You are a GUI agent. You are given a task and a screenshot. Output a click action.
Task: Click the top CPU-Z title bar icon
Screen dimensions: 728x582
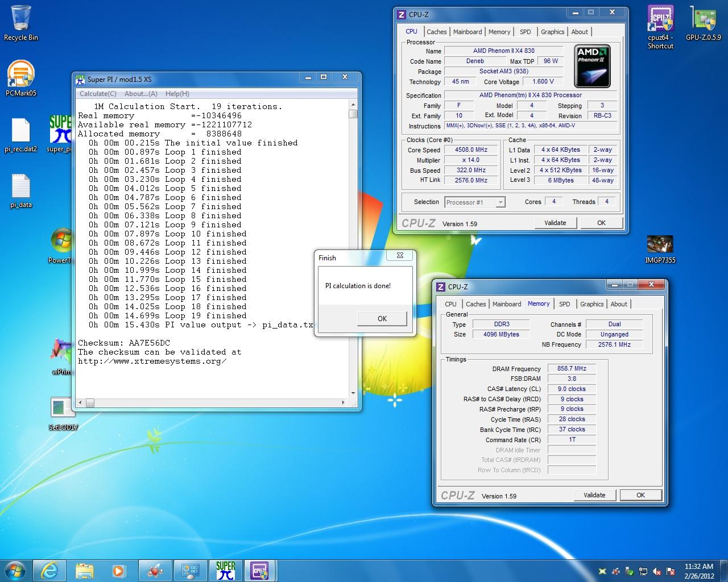tap(402, 14)
